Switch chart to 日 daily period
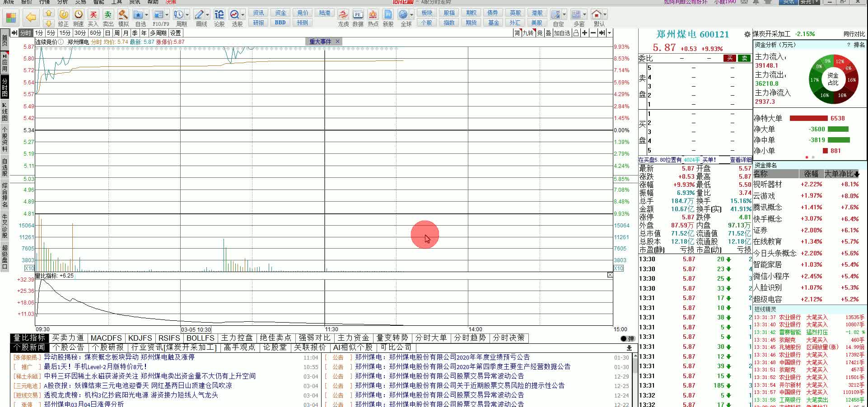Image resolution: width=868 pixels, height=407 pixels. click(107, 33)
